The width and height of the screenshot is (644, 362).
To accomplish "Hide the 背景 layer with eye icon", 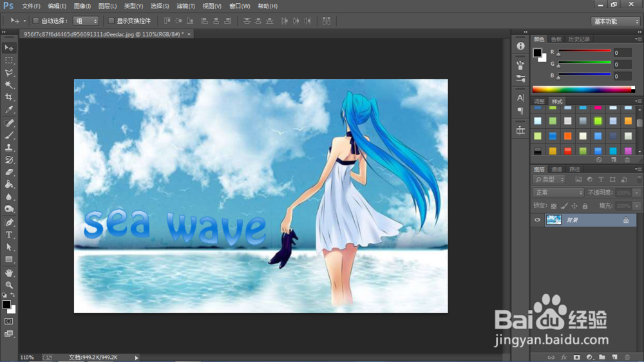I will click(537, 220).
